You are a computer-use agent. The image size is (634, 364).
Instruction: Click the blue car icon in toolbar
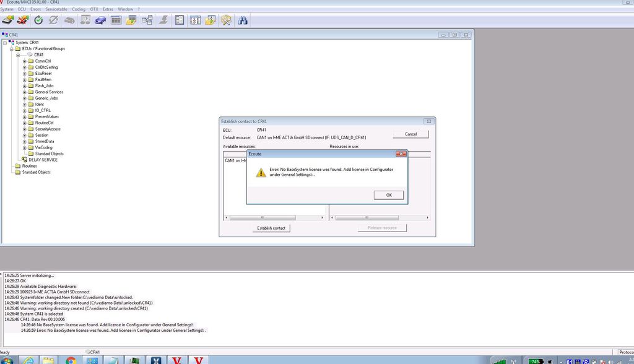coord(100,20)
